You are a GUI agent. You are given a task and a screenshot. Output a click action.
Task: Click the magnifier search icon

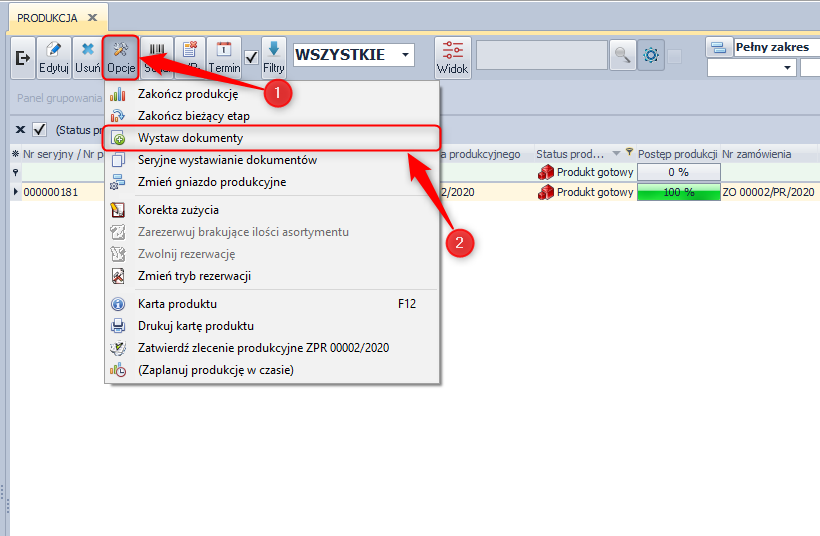point(622,55)
